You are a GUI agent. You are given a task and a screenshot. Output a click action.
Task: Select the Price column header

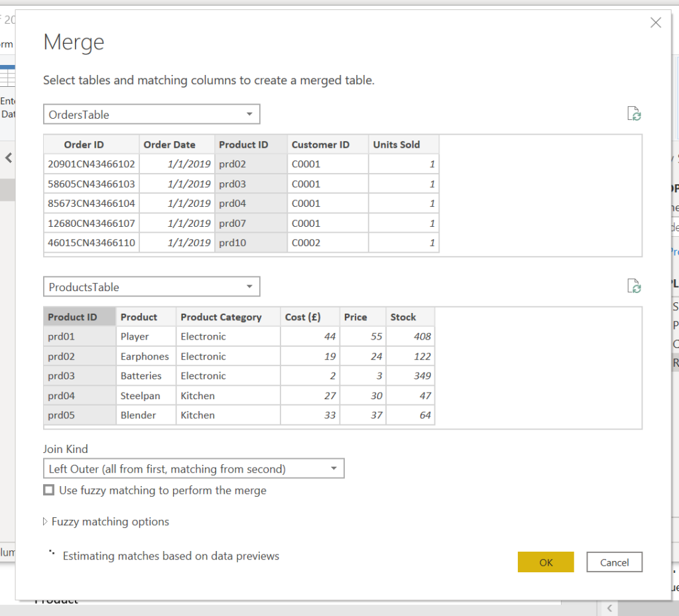[x=355, y=317]
